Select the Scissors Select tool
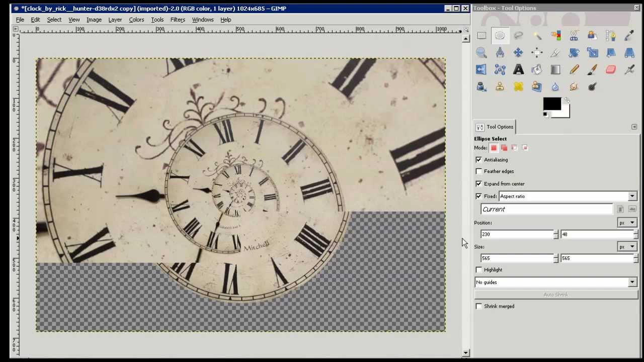 click(x=574, y=35)
